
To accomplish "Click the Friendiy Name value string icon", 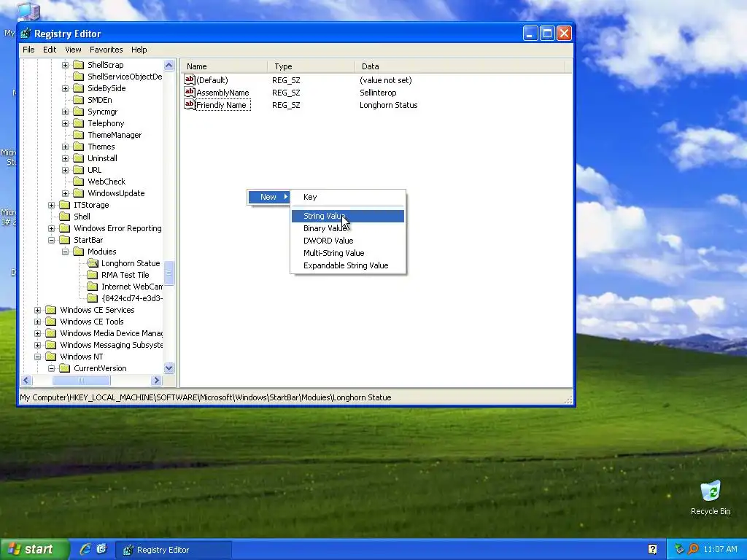I will pos(190,104).
